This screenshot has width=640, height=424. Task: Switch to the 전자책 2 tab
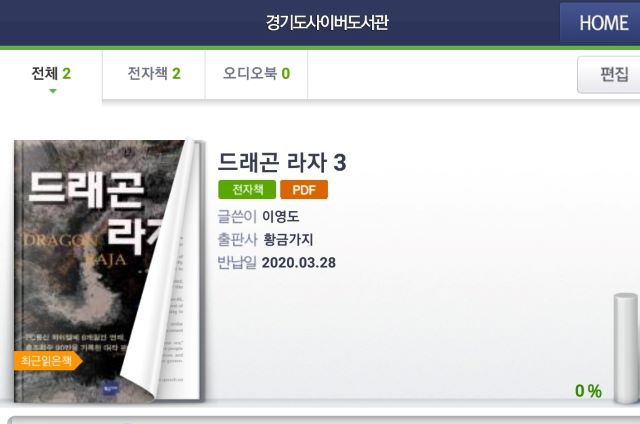(x=153, y=74)
